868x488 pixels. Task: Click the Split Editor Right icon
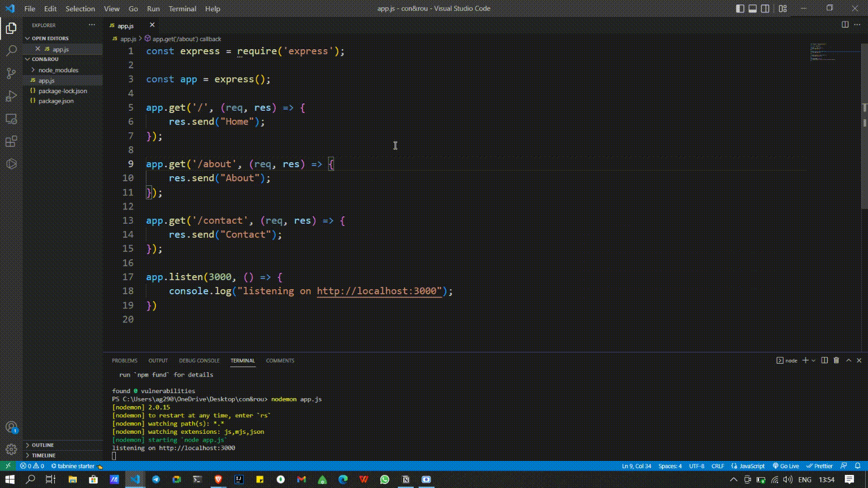pos(845,25)
